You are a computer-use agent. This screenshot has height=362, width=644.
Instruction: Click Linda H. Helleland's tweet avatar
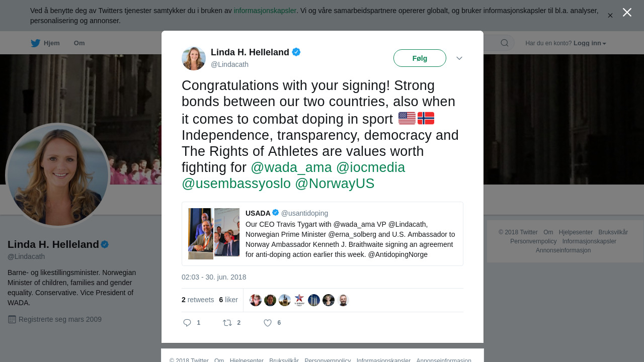click(194, 58)
